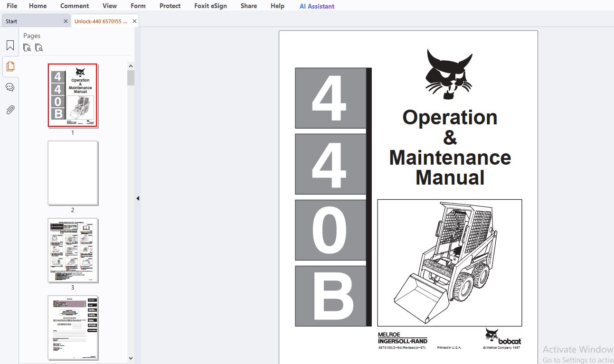Select page 1 cover thumbnail
This screenshot has height=364, width=614.
[73, 95]
